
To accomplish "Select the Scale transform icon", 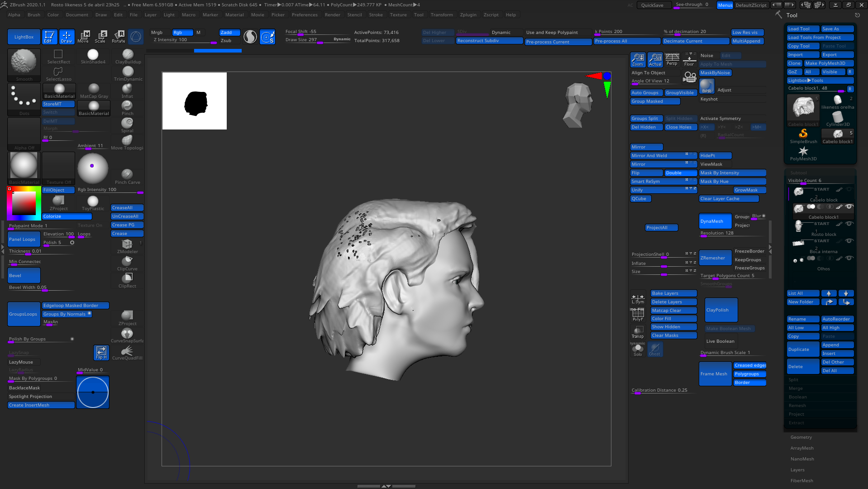I will click(100, 37).
